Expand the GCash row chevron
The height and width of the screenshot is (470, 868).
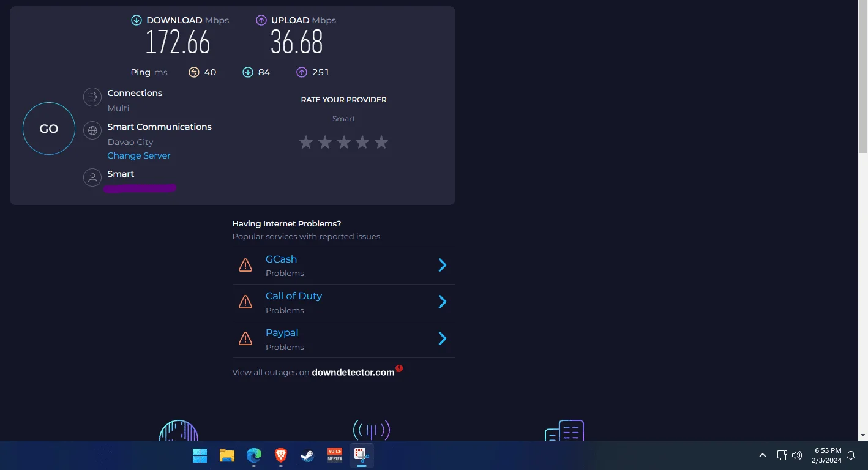point(443,265)
